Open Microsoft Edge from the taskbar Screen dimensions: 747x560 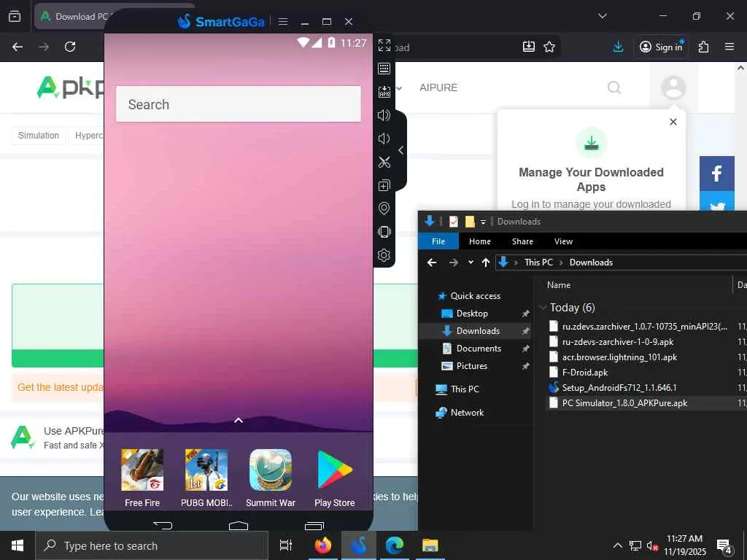(x=395, y=545)
